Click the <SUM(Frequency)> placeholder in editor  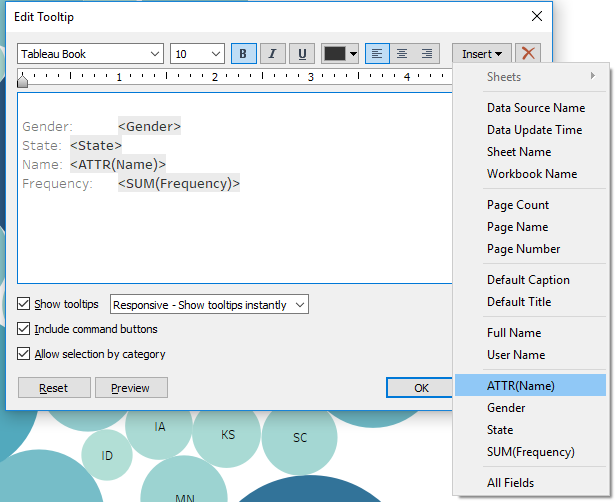(x=179, y=183)
